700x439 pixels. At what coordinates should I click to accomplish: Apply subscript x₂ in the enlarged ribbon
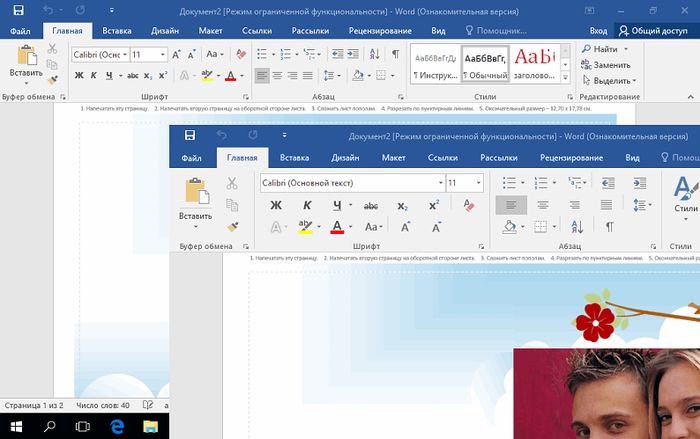point(402,206)
